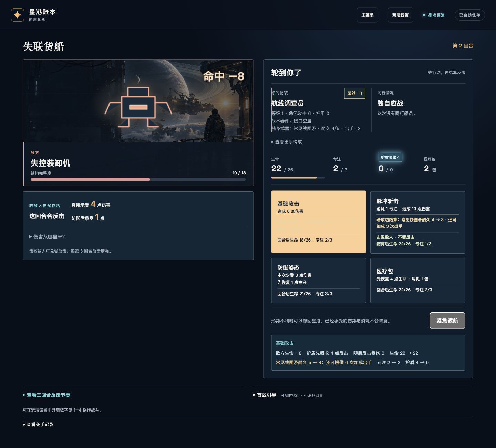Screen dimensions: 496x448
Task: Click the 医疗包 2 包 count
Action: (430, 169)
